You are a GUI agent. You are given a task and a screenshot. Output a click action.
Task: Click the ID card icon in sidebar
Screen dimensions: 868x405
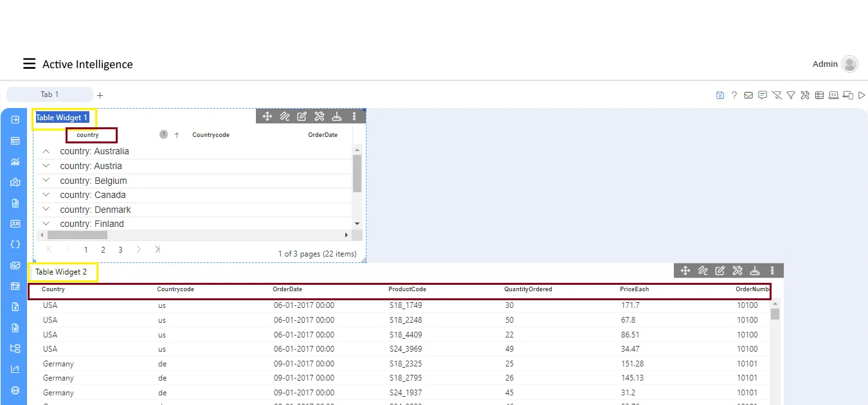tap(15, 224)
